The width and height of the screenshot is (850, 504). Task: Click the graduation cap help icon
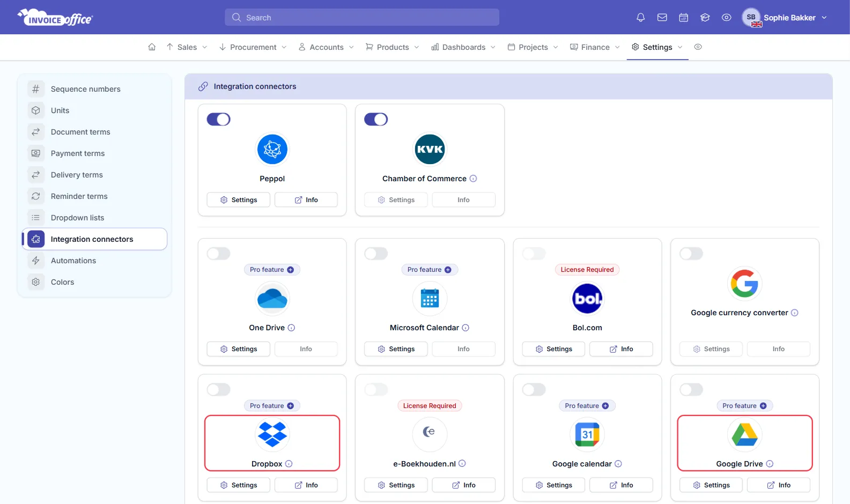705,18
